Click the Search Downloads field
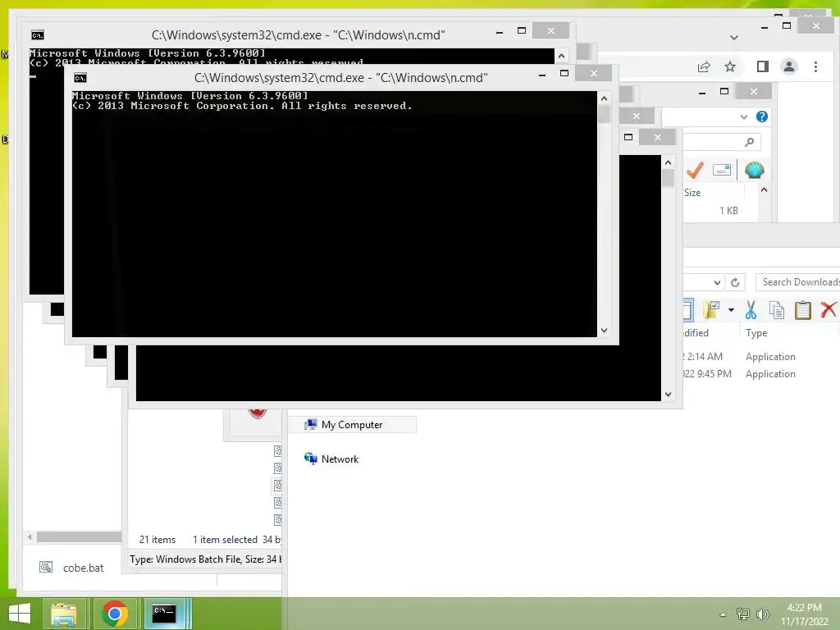 [x=798, y=282]
